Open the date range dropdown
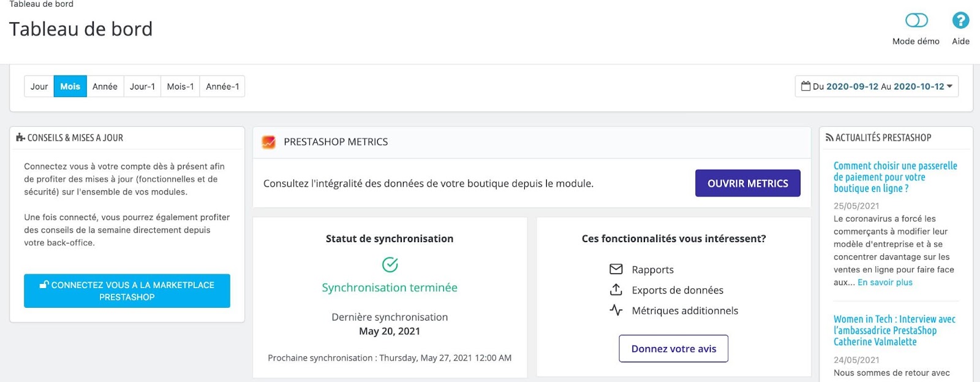 pyautogui.click(x=876, y=86)
